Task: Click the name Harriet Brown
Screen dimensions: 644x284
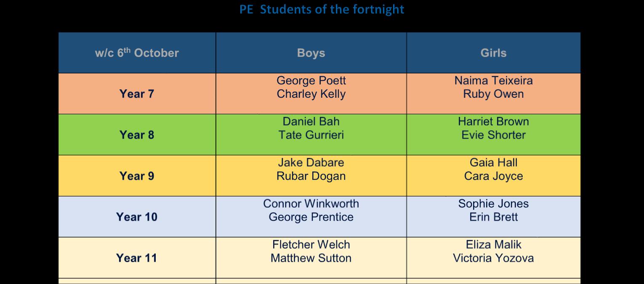Action: click(x=493, y=121)
